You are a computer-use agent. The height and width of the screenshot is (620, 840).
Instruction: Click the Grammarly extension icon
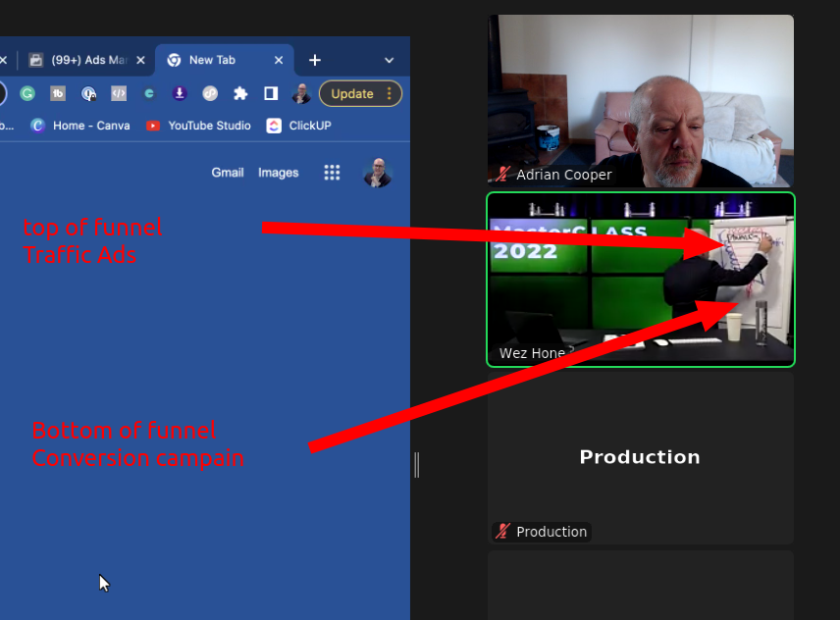click(x=27, y=94)
